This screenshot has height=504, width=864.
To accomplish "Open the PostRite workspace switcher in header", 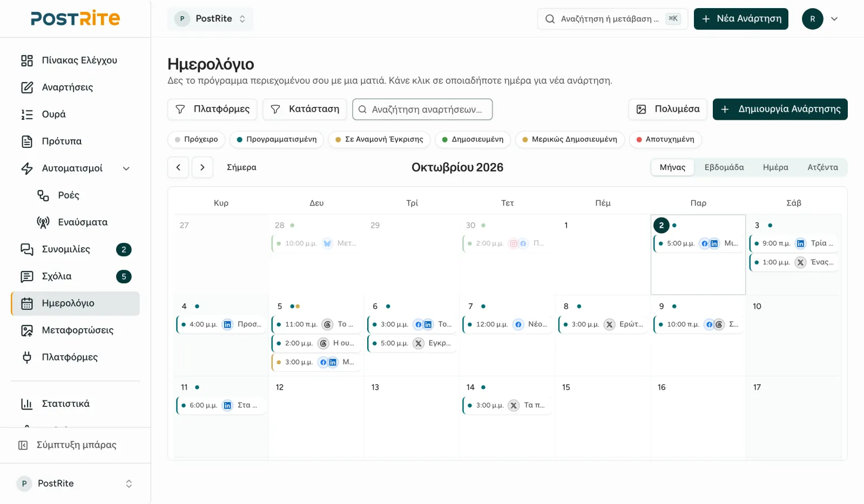I will coord(211,19).
